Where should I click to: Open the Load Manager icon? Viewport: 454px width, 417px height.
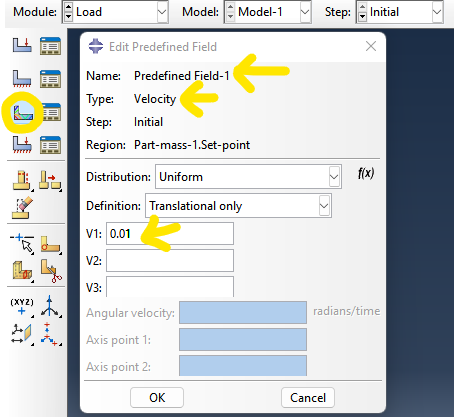pos(50,46)
